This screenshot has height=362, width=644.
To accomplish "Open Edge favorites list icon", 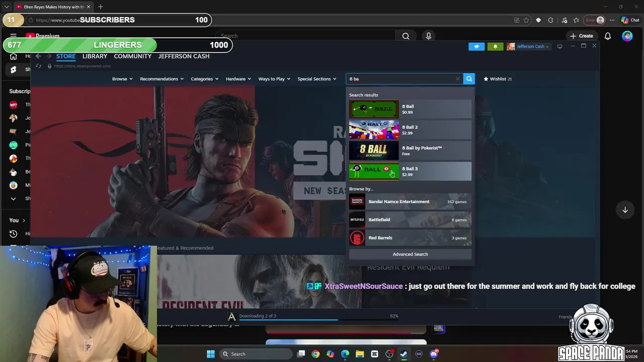I will [x=576, y=20].
